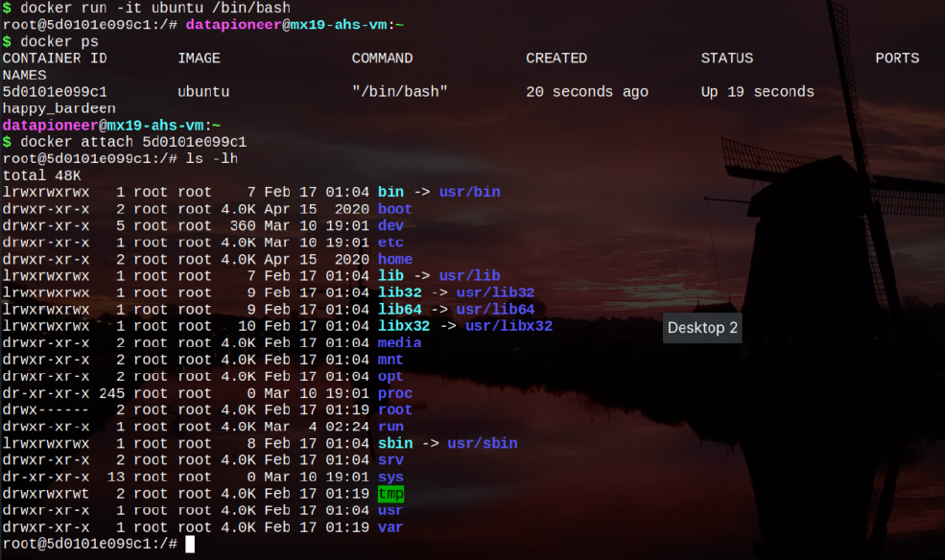Click the 'opt' directory name
This screenshot has width=945, height=560.
coord(390,376)
